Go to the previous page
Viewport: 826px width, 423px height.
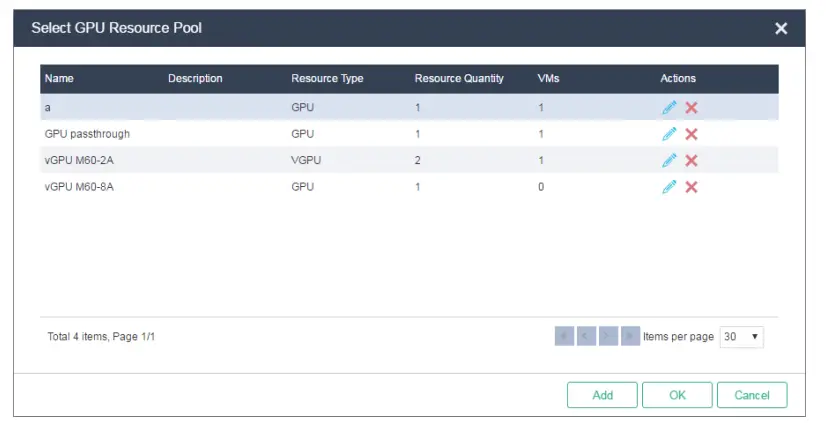(x=586, y=336)
